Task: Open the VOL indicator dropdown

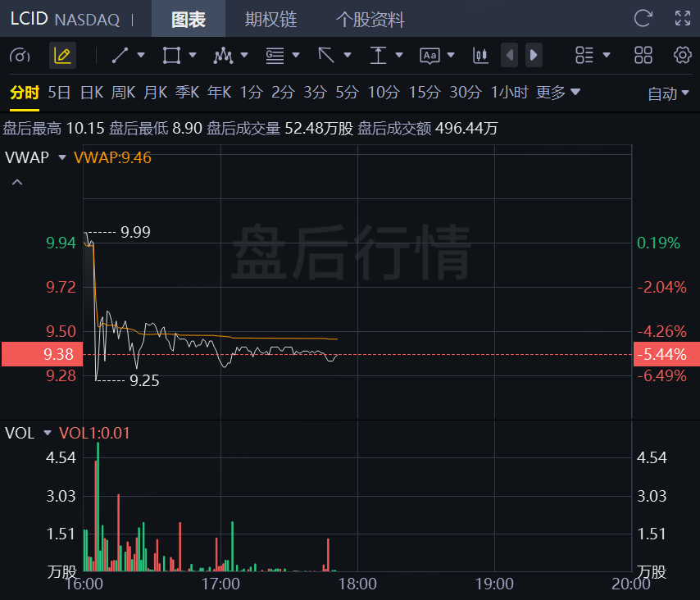Action: tap(47, 433)
